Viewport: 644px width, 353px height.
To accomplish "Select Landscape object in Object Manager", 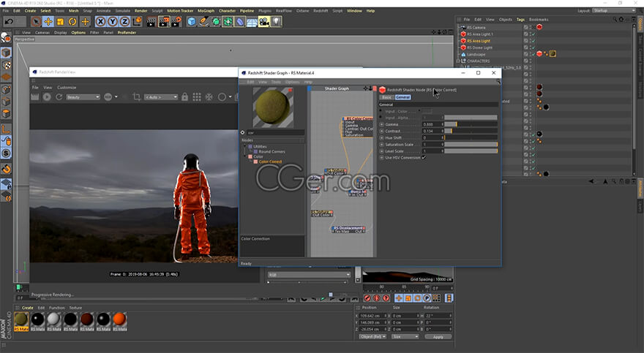I will 476,54.
